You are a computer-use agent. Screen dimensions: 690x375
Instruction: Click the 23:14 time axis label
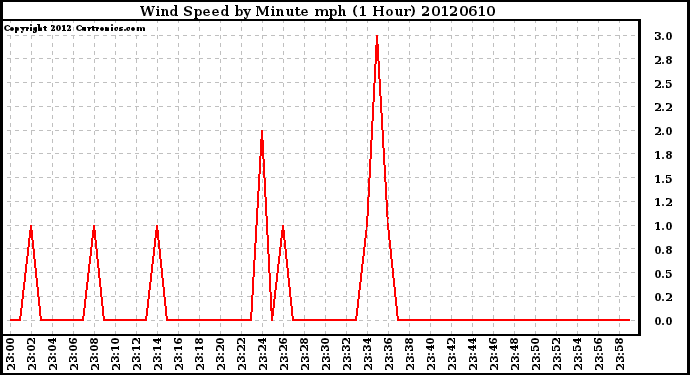tap(158, 354)
